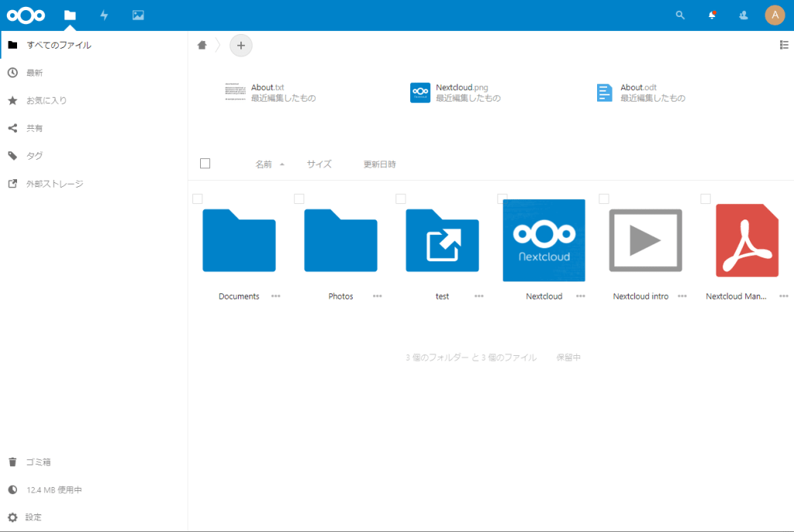
Task: Open the Files app folder icon
Action: pos(70,16)
